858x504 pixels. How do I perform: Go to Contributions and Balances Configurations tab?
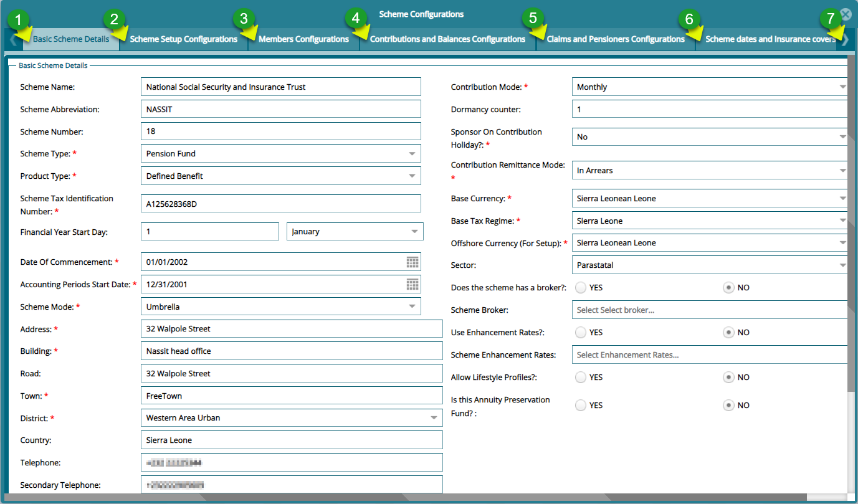447,39
